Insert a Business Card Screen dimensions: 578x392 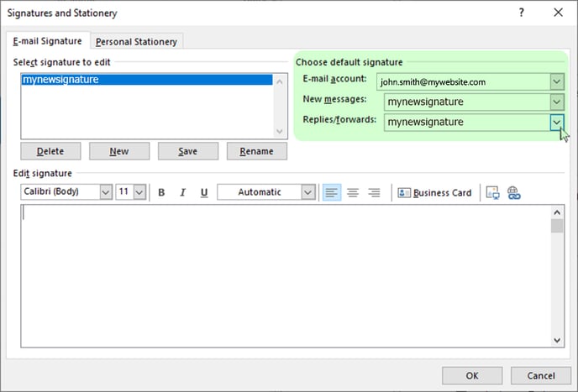tap(434, 193)
